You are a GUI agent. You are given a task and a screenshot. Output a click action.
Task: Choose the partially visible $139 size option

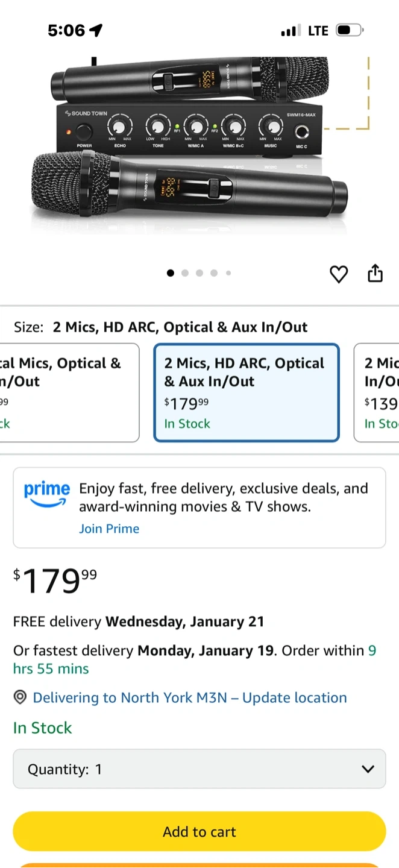(379, 392)
